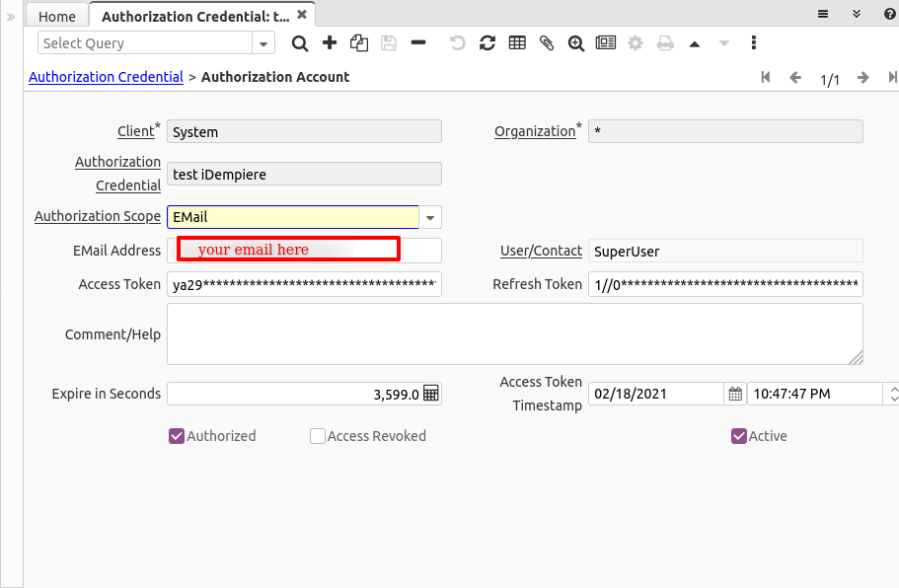The width and height of the screenshot is (899, 588).
Task: Click into the Comment/Help text area
Action: pyautogui.click(x=514, y=334)
